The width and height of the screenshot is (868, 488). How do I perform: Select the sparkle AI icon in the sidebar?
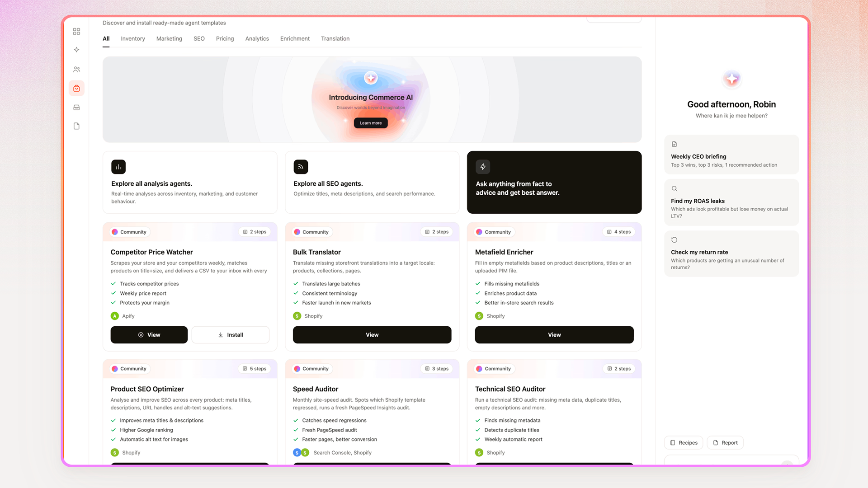[76, 50]
